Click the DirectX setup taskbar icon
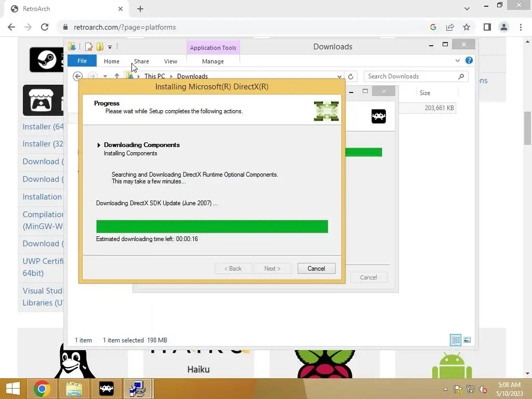Viewport: 532px width, 399px height. click(137, 389)
